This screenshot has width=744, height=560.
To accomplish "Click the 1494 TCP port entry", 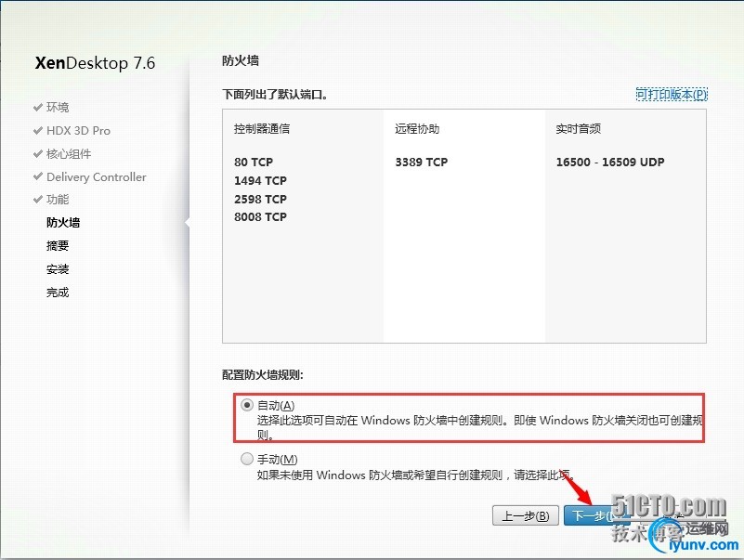I will (260, 181).
